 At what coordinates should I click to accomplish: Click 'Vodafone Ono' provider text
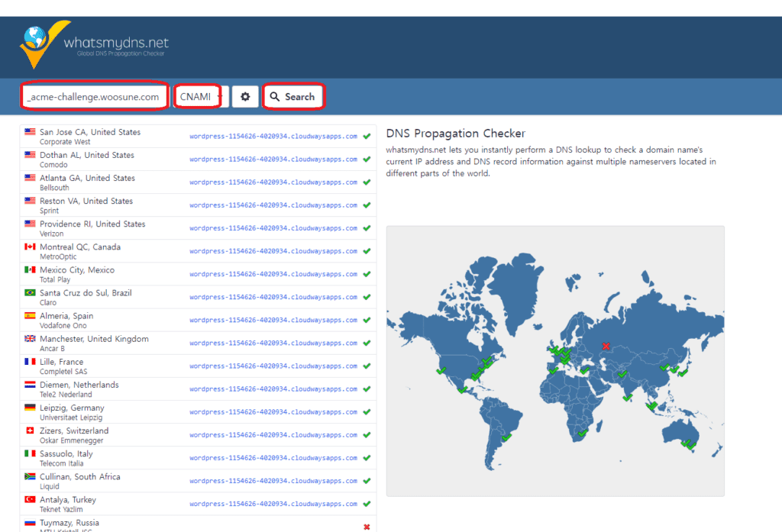pos(63,326)
